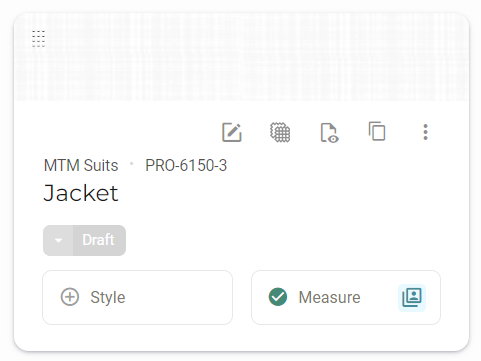Viewport: 481px width, 361px height.
Task: Open the Measure section button
Action: 346,297
